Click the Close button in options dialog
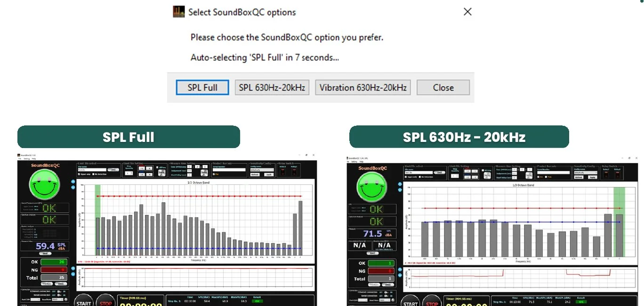 pyautogui.click(x=443, y=87)
